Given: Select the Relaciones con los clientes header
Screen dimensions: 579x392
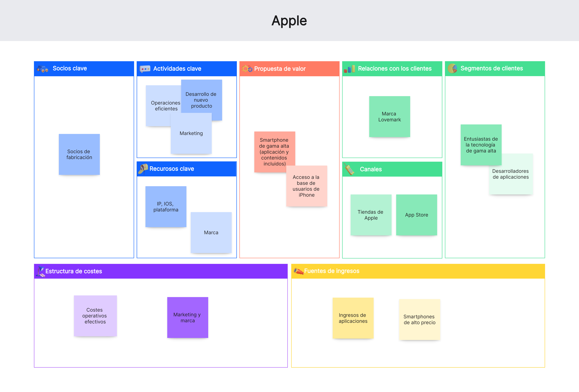Looking at the screenshot, I should click(x=392, y=69).
